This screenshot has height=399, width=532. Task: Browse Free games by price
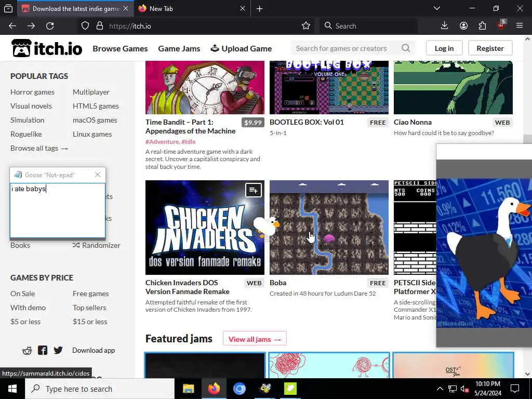[90, 294]
